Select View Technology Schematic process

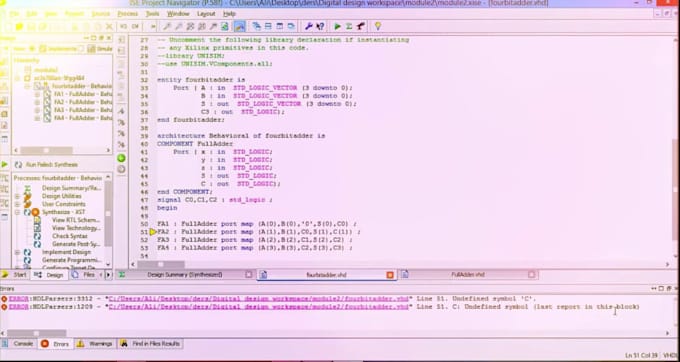tap(76, 228)
